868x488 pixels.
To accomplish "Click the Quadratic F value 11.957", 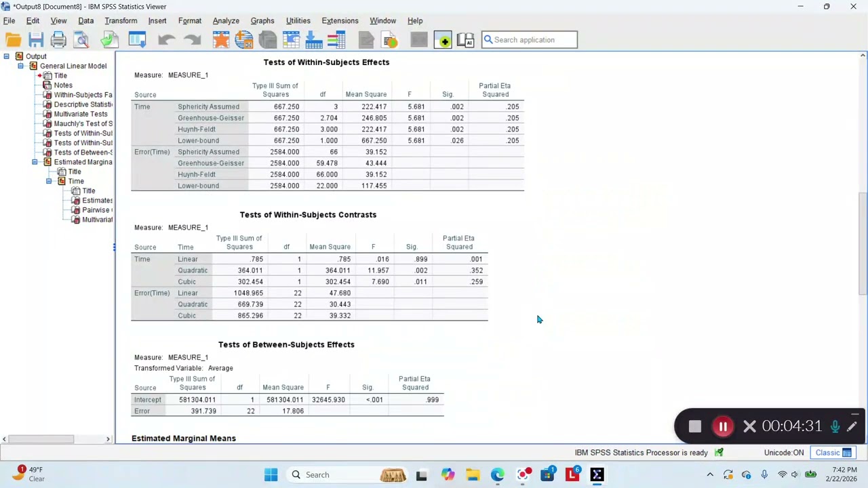I will point(378,270).
